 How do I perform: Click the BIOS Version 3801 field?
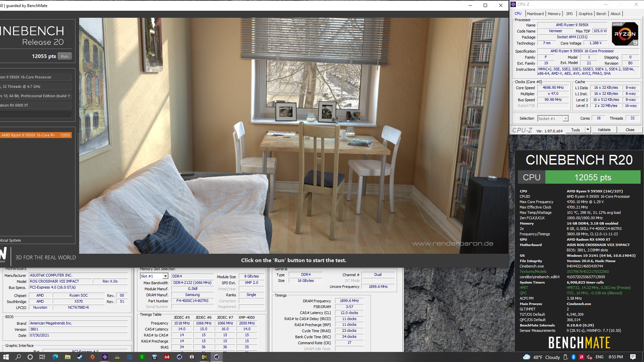[78, 329]
